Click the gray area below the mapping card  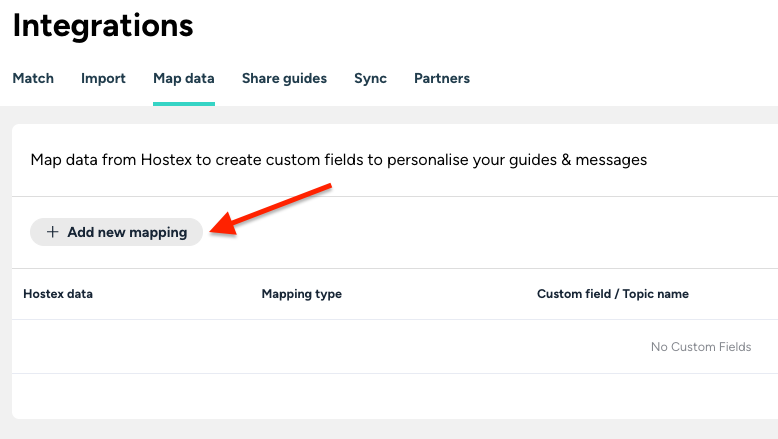[390, 430]
